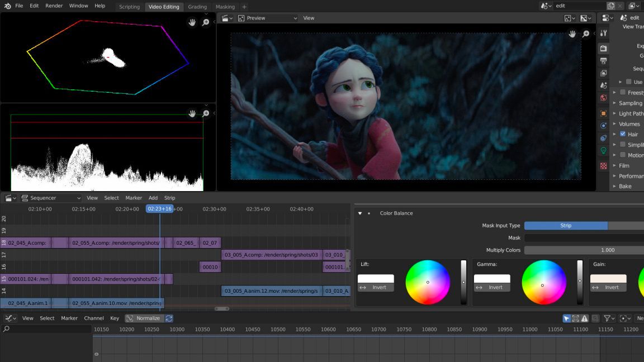Open the Preview display mode dropdown

(267, 18)
